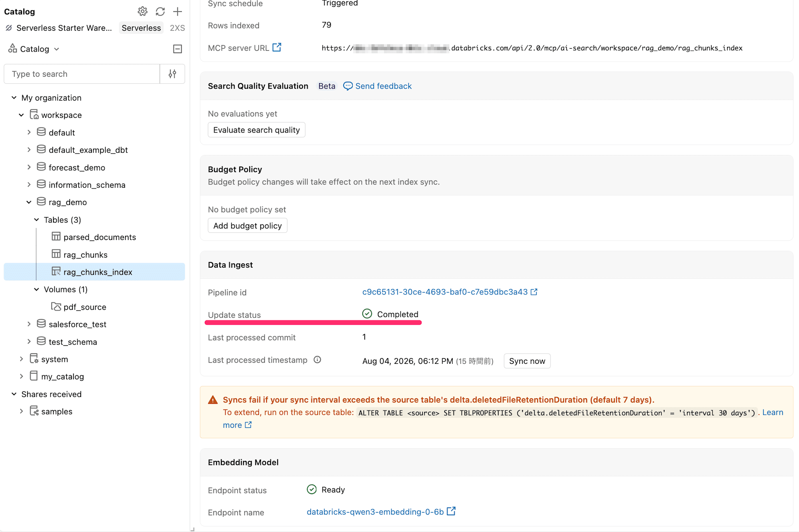Click the Ready endpoint status check icon
This screenshot has width=799, height=532.
pos(312,489)
